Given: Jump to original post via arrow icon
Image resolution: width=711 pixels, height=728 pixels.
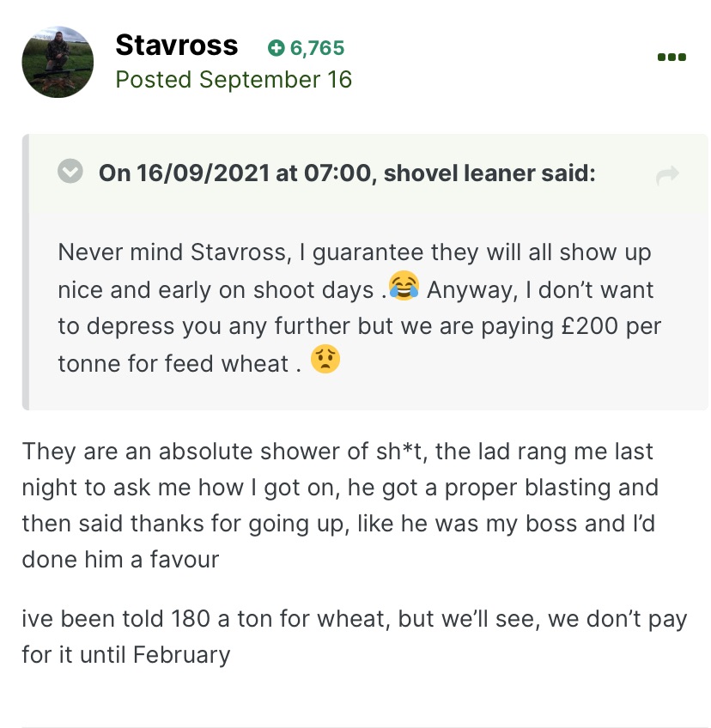Looking at the screenshot, I should [667, 175].
